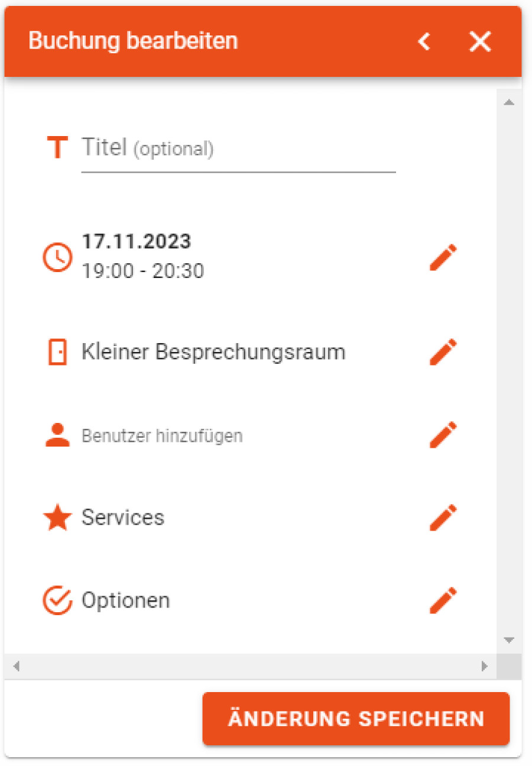Select the 17.11.2023 date entry
This screenshot has width=532, height=766.
pyautogui.click(x=137, y=242)
